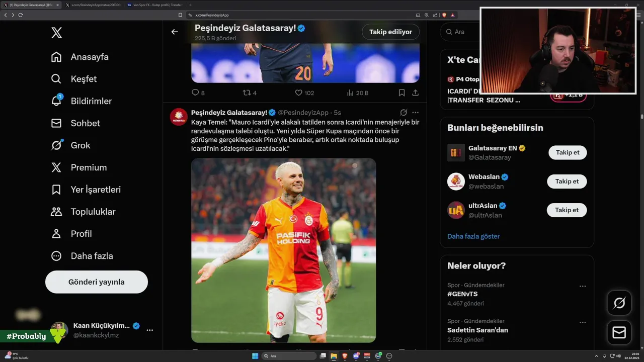Open Webaslan profile avatar
The image size is (644, 362).
[456, 182]
